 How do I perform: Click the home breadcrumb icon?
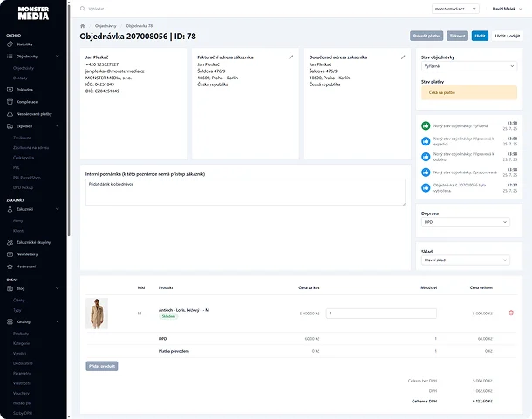84,27
